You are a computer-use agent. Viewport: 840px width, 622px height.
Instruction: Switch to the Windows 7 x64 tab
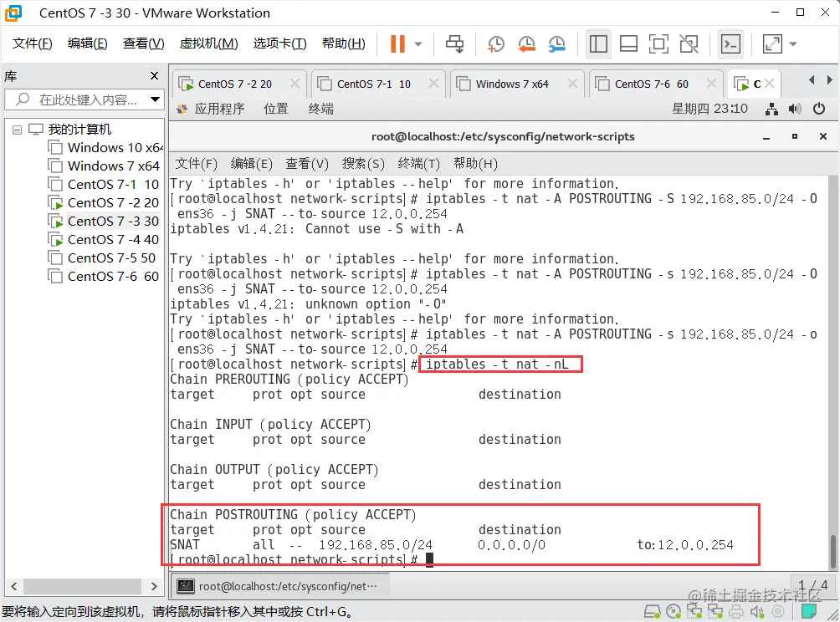(x=515, y=83)
